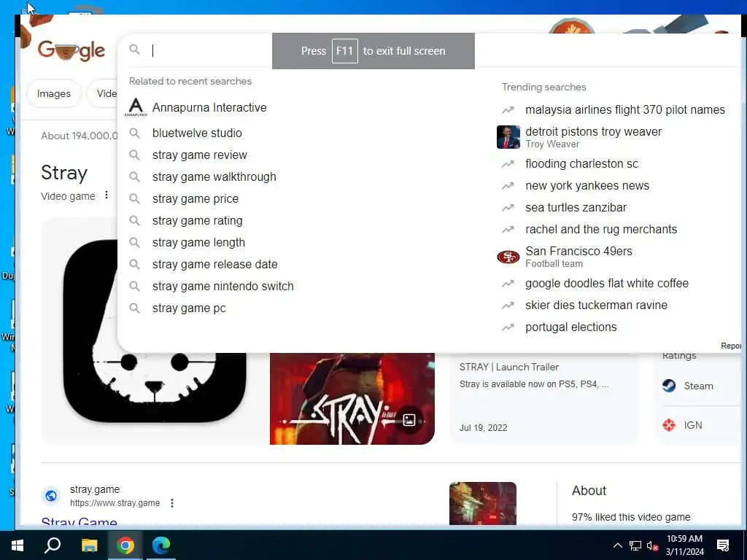
Task: Pick 'stray game length' suggestion
Action: click(x=198, y=242)
